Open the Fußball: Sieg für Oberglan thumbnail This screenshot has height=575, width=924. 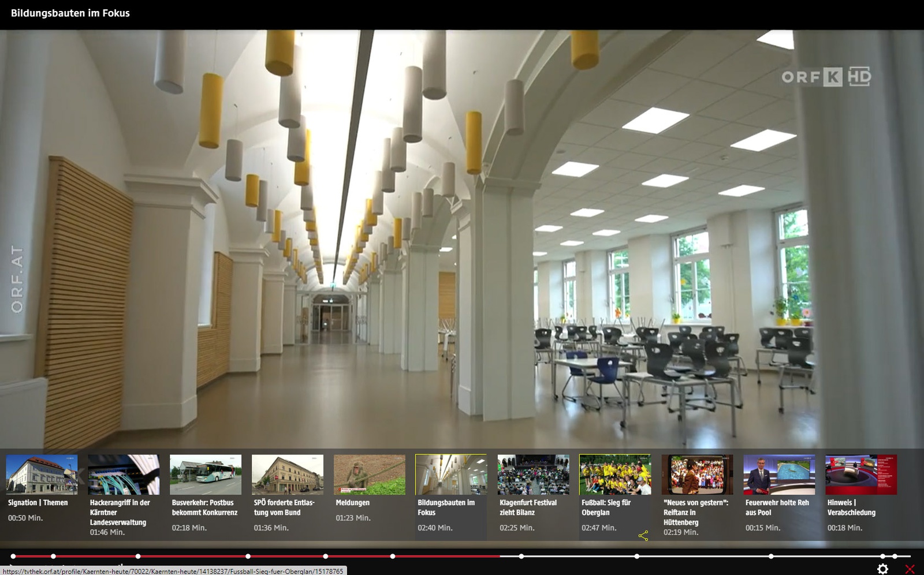pos(615,475)
